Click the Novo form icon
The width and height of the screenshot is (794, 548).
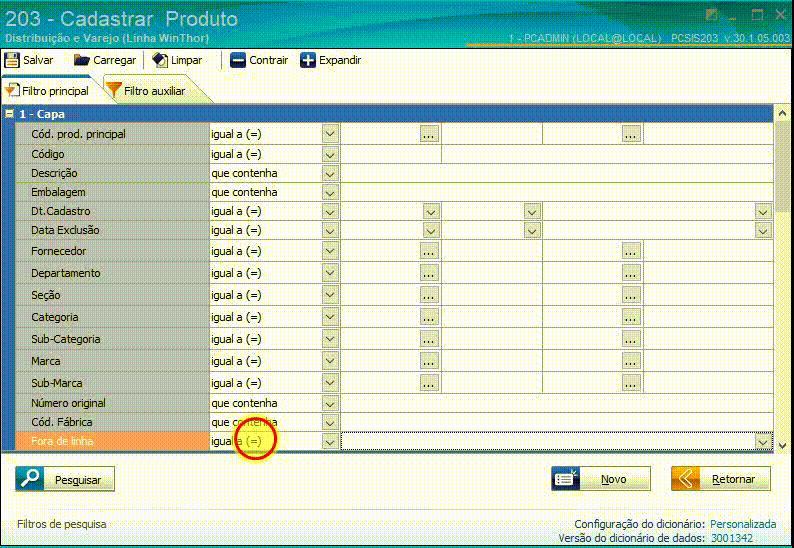[x=565, y=479]
